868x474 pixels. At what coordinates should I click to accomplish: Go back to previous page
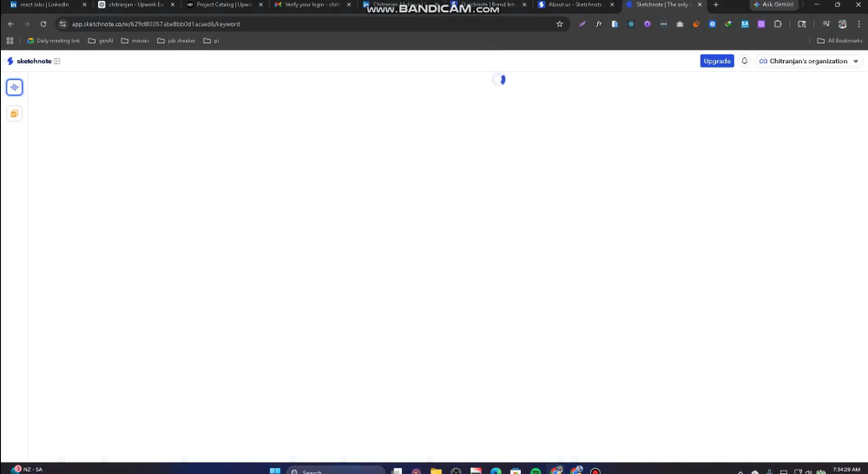pyautogui.click(x=11, y=24)
